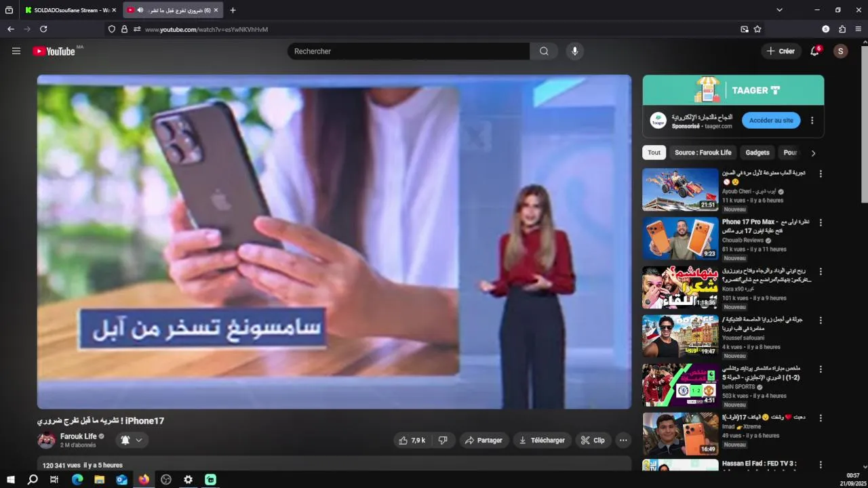
Task: Open Farouk Life channel avatar
Action: point(46,440)
